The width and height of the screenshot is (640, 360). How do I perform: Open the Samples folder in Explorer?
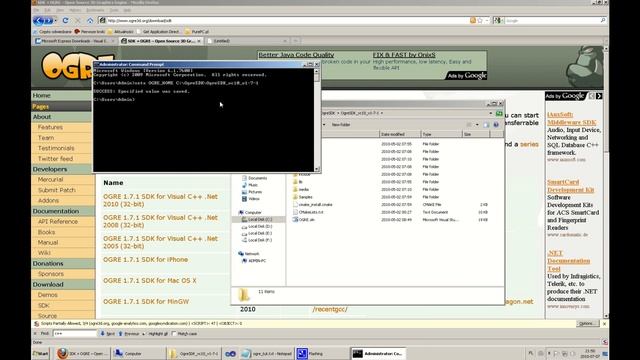point(305,197)
